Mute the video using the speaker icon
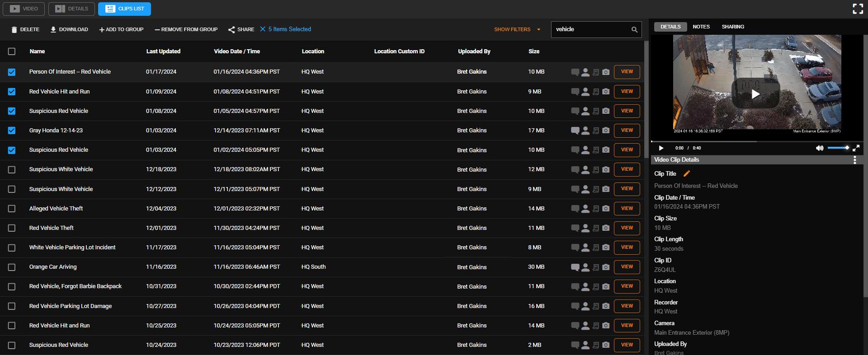Image resolution: width=868 pixels, height=355 pixels. coord(819,148)
